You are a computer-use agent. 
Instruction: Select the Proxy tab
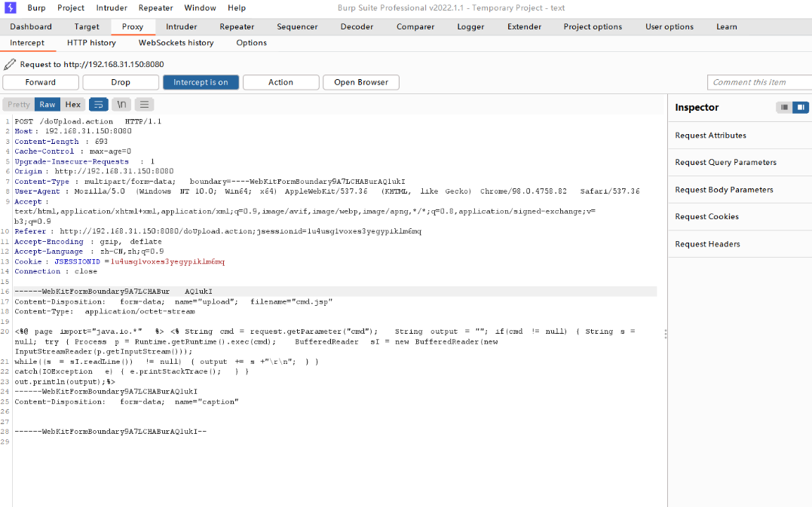tap(133, 27)
